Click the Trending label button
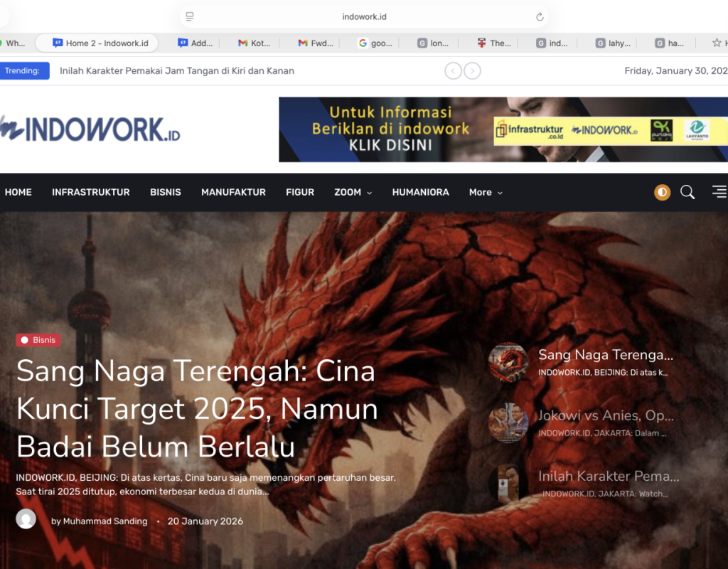This screenshot has width=728, height=569. 23,70
